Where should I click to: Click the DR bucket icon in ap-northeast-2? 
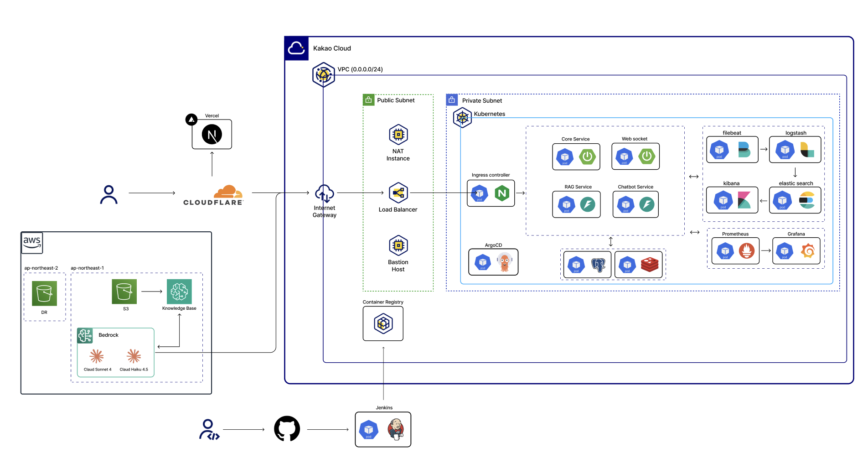pos(44,293)
